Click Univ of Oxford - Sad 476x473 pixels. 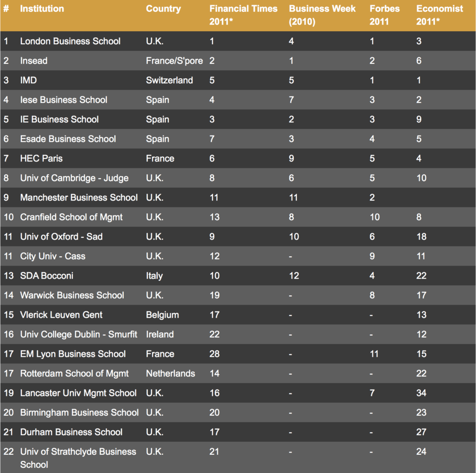tap(61, 237)
